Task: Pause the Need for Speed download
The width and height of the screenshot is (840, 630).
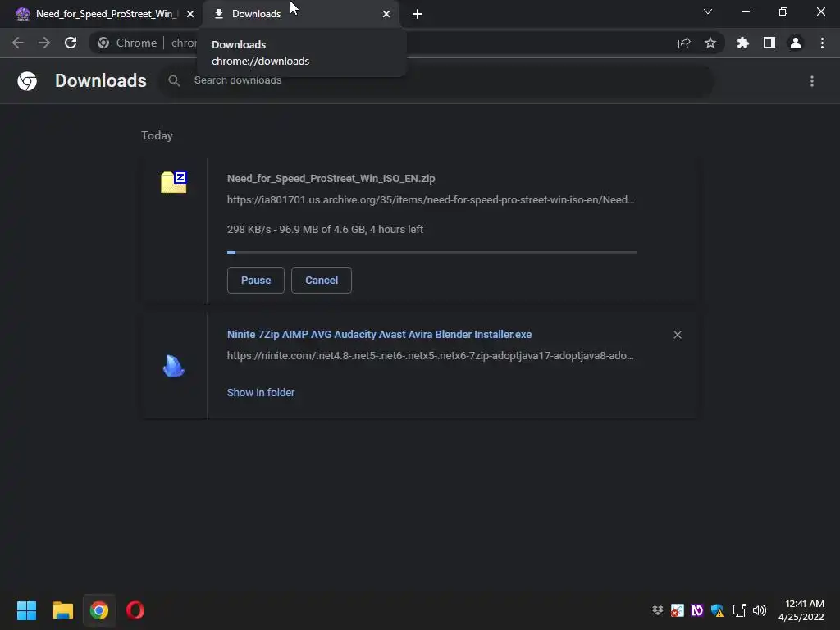Action: (x=256, y=281)
